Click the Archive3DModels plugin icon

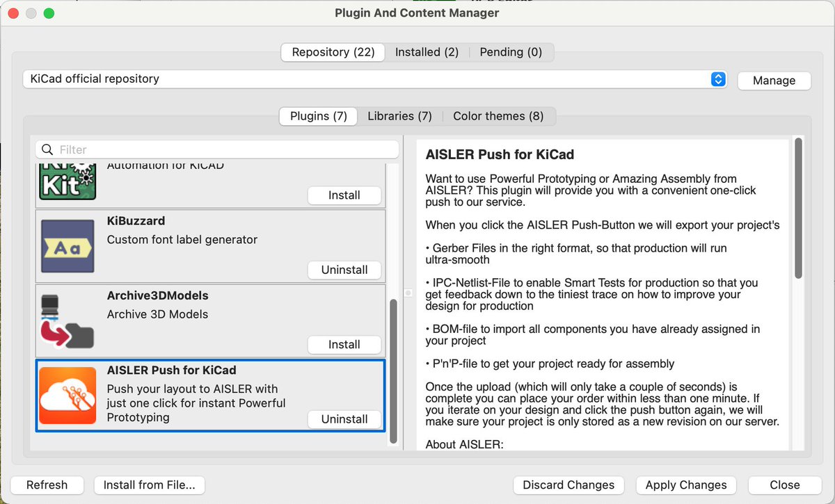(67, 320)
